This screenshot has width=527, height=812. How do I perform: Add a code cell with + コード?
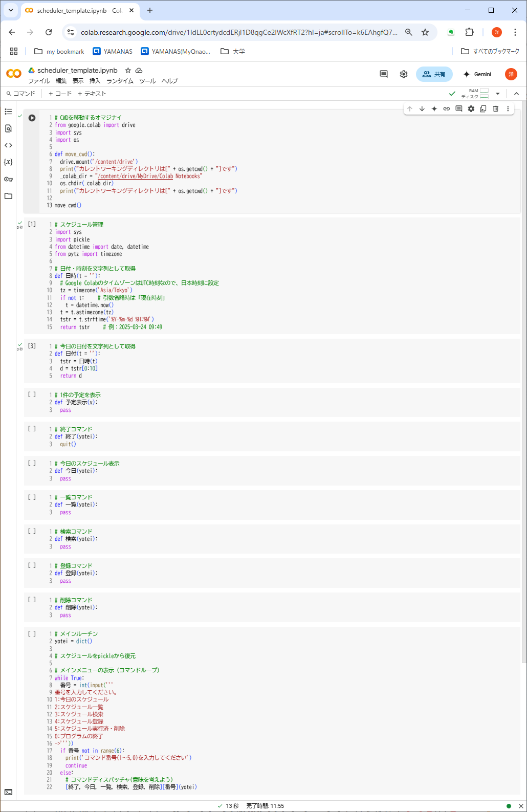point(60,94)
